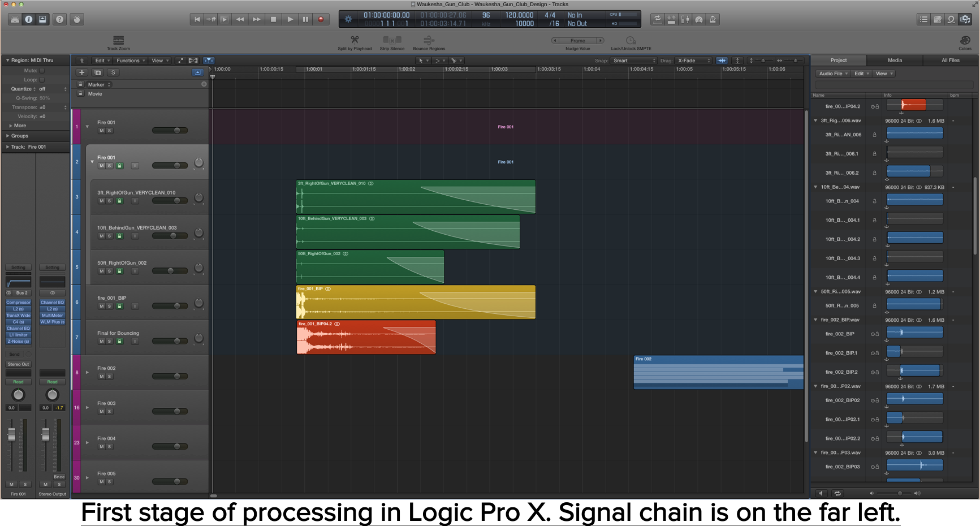980x526 pixels.
Task: Switch to the Media tab
Action: (895, 60)
